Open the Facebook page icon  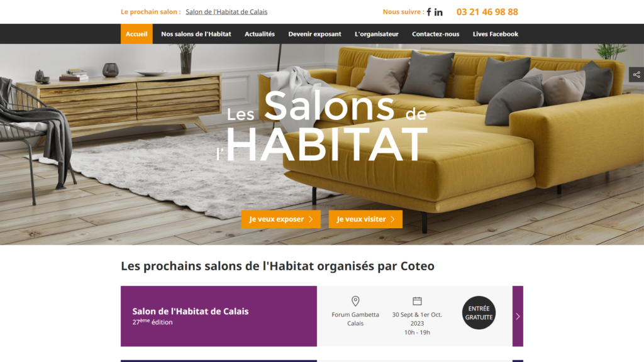click(x=429, y=12)
